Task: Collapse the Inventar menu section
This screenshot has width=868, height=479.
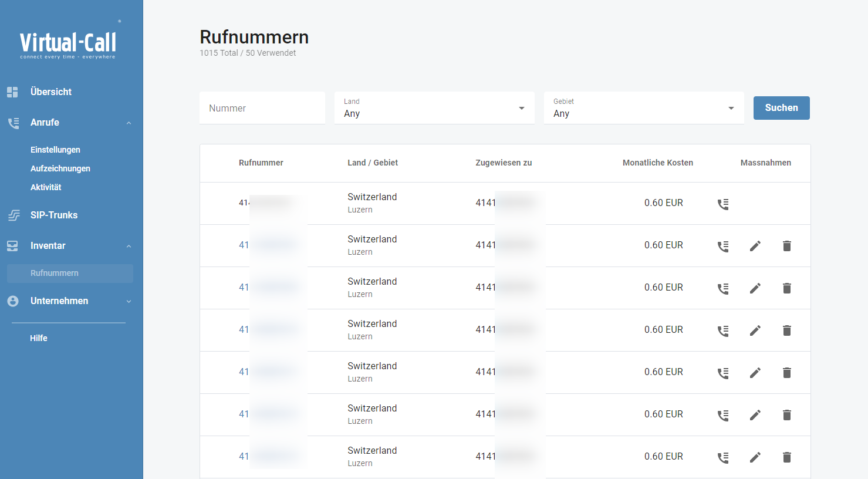Action: (x=129, y=246)
